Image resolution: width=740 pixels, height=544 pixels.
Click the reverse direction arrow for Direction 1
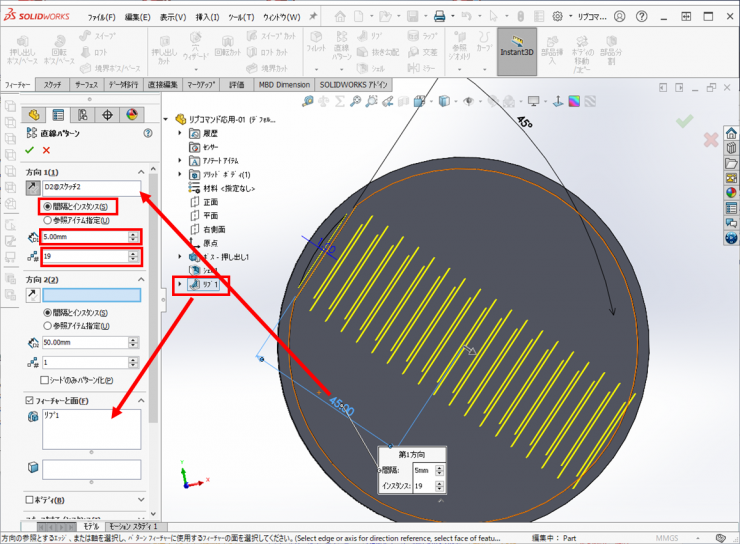coord(32,187)
